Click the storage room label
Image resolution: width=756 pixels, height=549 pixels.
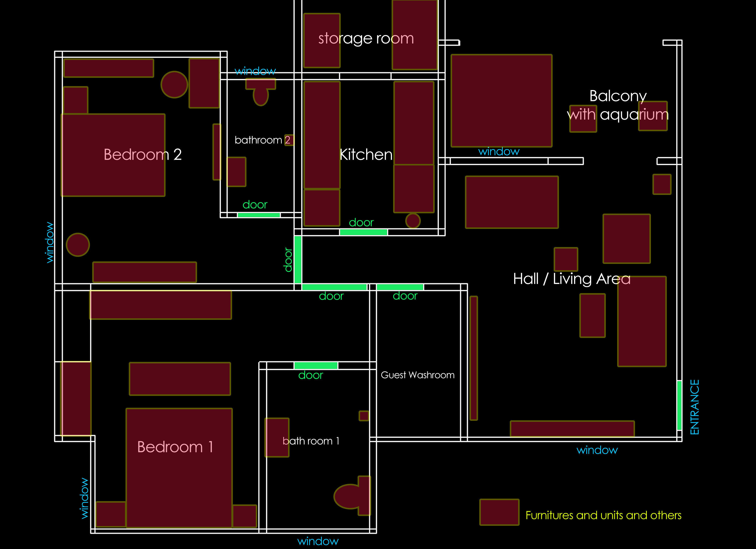[366, 38]
